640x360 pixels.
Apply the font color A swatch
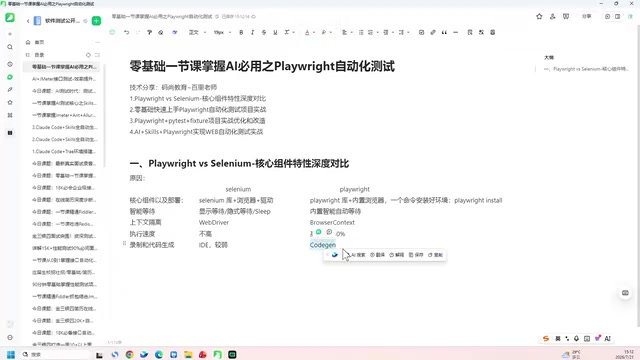point(307,32)
